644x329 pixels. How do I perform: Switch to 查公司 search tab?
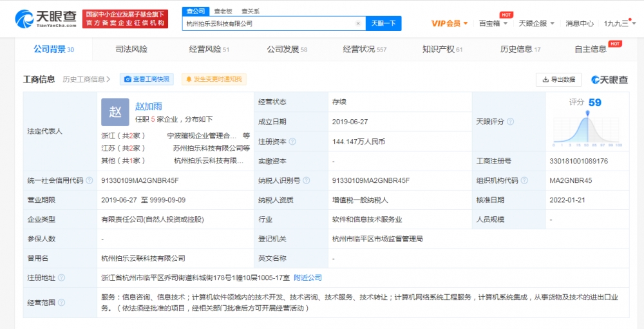(x=196, y=12)
